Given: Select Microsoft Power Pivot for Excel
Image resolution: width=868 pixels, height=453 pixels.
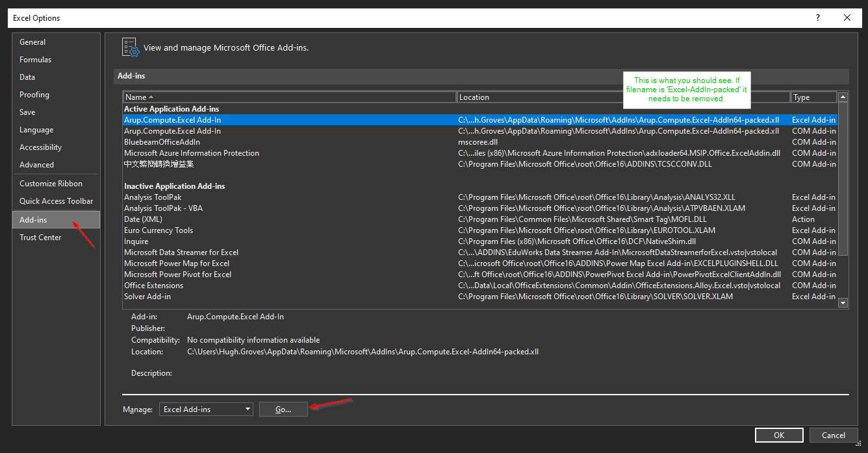Looking at the screenshot, I should point(480,275).
